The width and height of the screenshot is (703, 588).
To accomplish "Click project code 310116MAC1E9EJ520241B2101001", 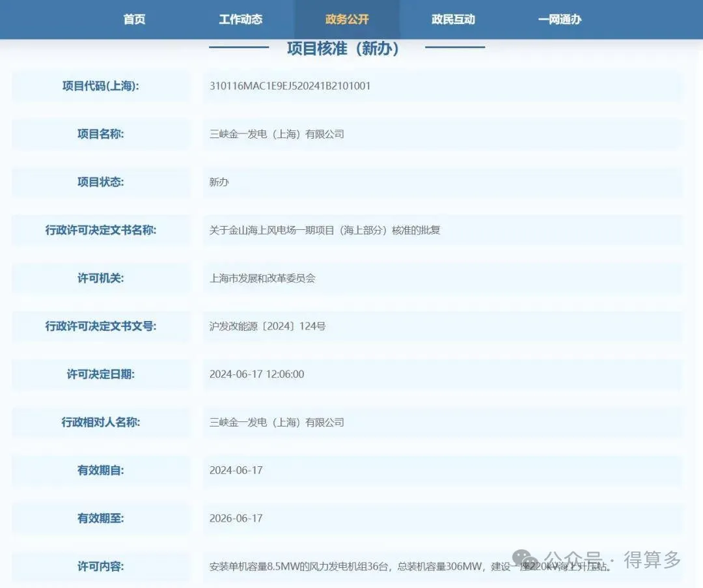I will 290,86.
